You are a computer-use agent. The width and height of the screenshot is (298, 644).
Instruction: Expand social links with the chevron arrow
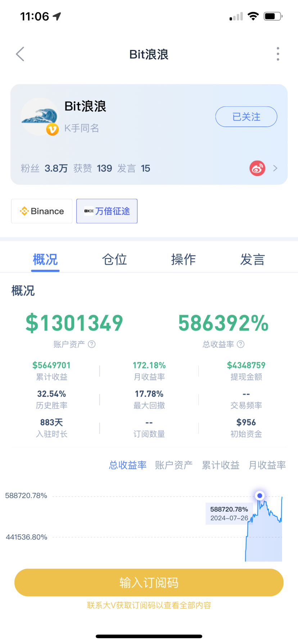pos(275,168)
